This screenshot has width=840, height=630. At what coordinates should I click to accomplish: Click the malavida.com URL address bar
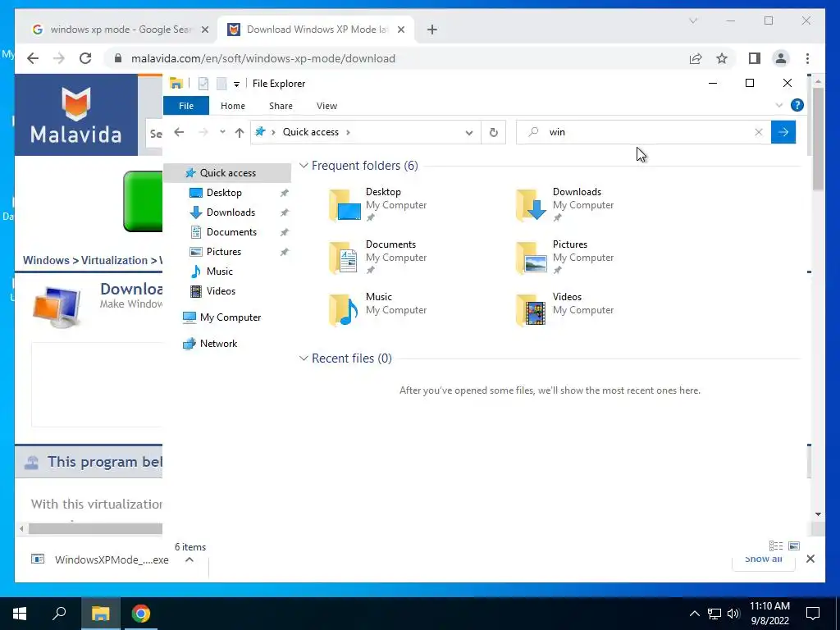[x=263, y=58]
